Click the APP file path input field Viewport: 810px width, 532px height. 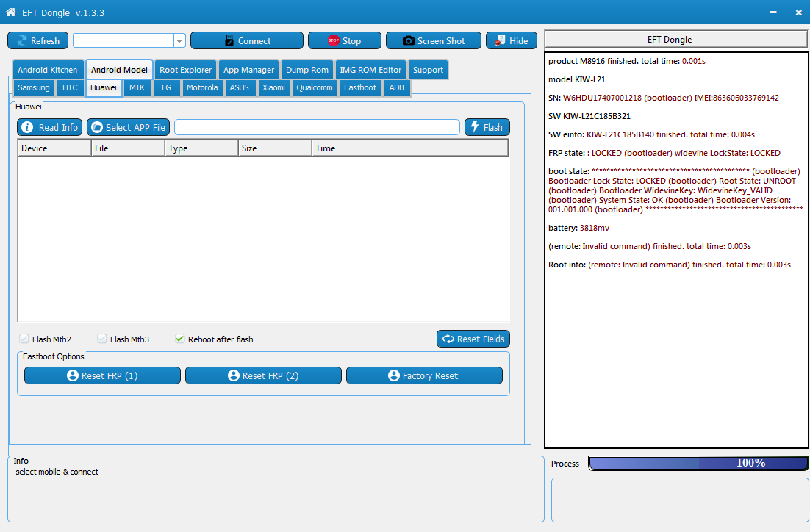click(x=317, y=127)
